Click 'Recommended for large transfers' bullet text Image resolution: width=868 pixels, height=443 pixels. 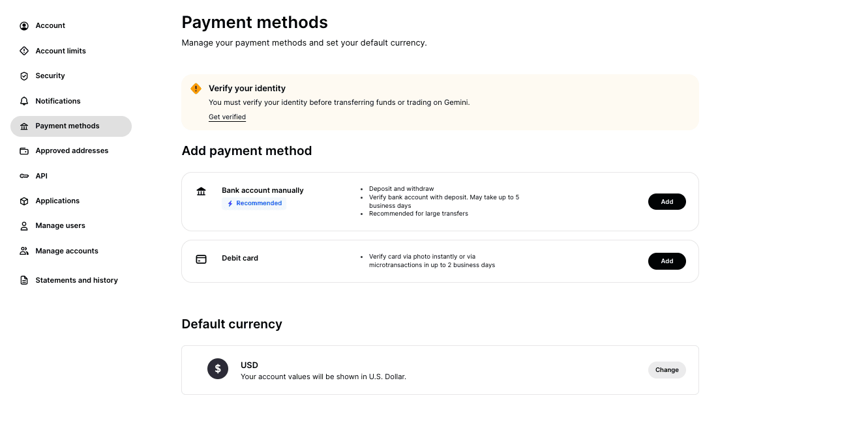[x=419, y=214]
